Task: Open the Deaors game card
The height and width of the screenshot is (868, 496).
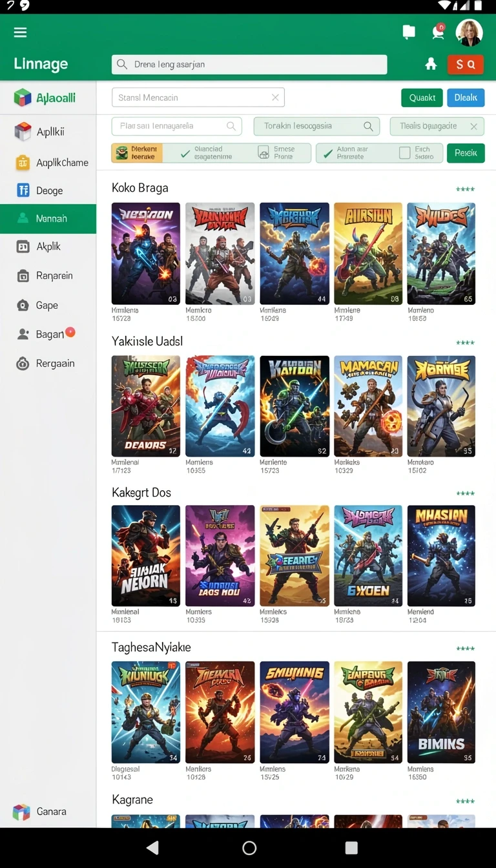Action: pyautogui.click(x=146, y=406)
